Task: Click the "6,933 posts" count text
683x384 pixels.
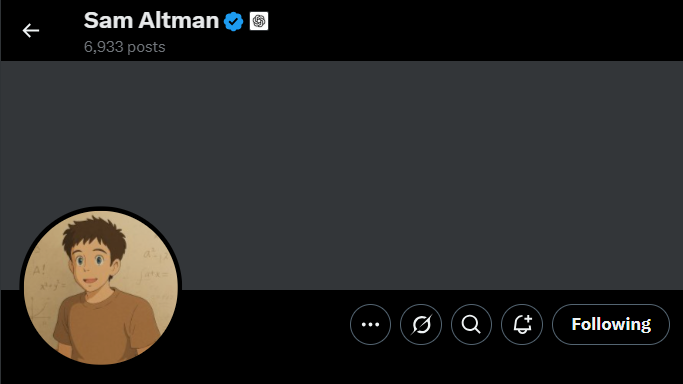Action: click(125, 47)
